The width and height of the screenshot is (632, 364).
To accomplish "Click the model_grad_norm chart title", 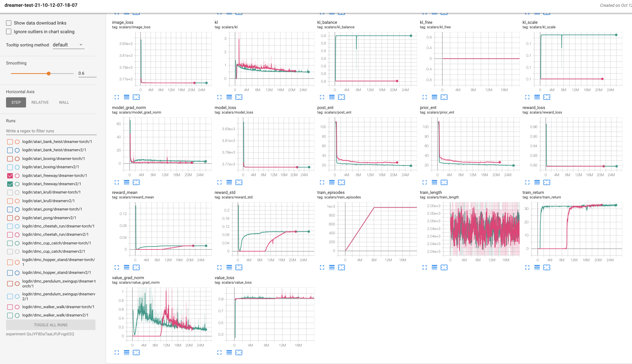I will 129,108.
